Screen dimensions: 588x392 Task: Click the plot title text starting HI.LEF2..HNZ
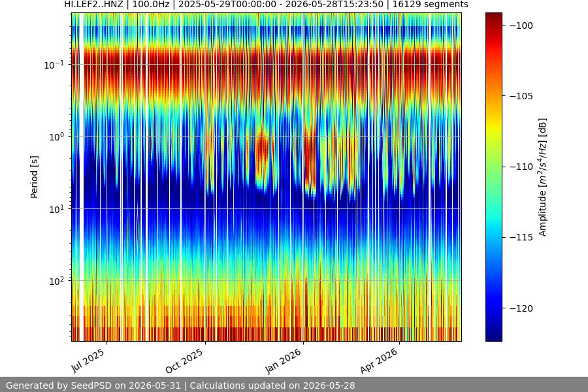pos(266,5)
